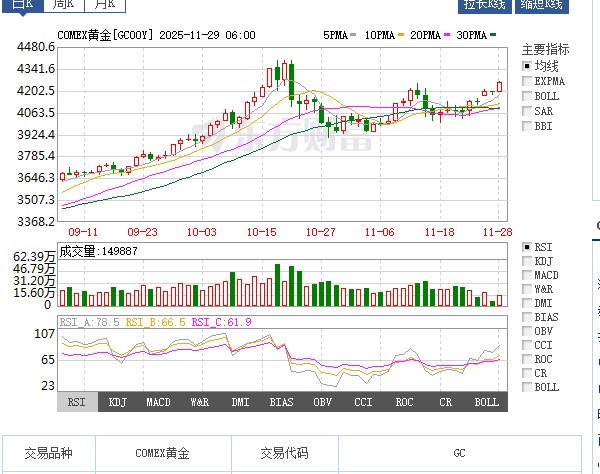Click the 拉长K线 button
600x474 pixels.
point(484,5)
